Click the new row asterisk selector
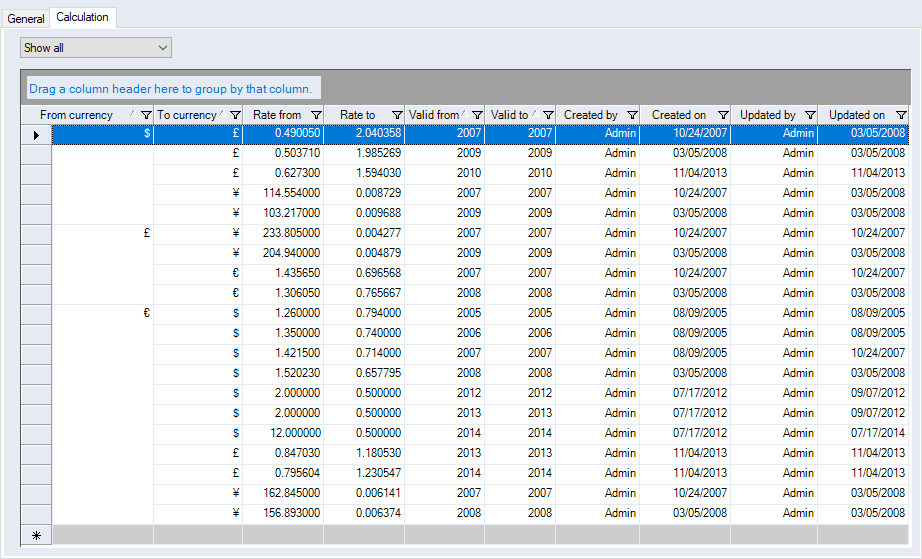922x559 pixels. coord(36,535)
